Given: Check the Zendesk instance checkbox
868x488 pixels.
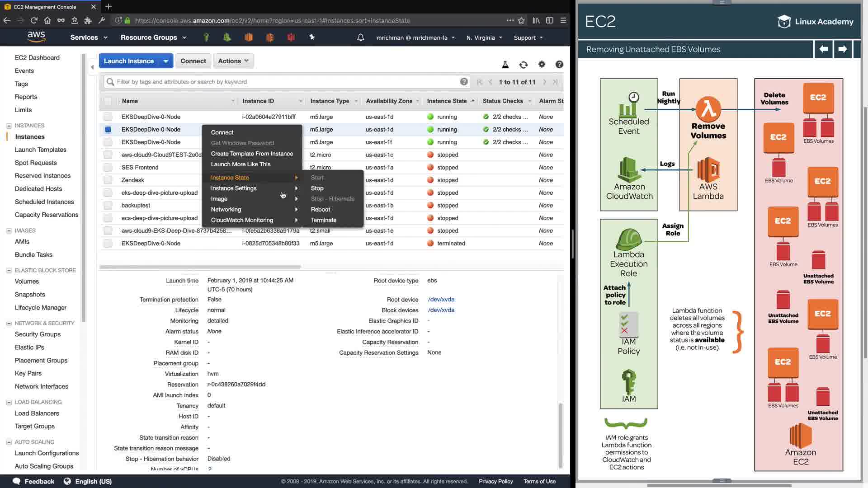Looking at the screenshot, I should click(108, 180).
